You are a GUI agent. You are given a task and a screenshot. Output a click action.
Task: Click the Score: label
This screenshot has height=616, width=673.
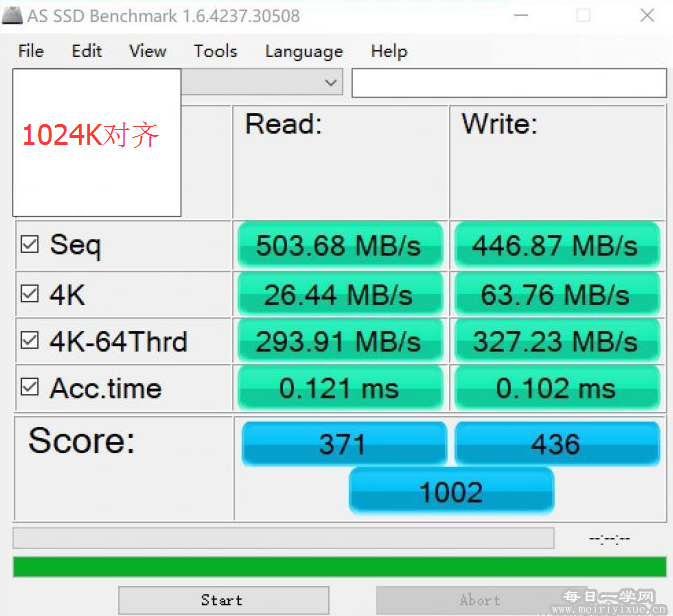point(82,440)
